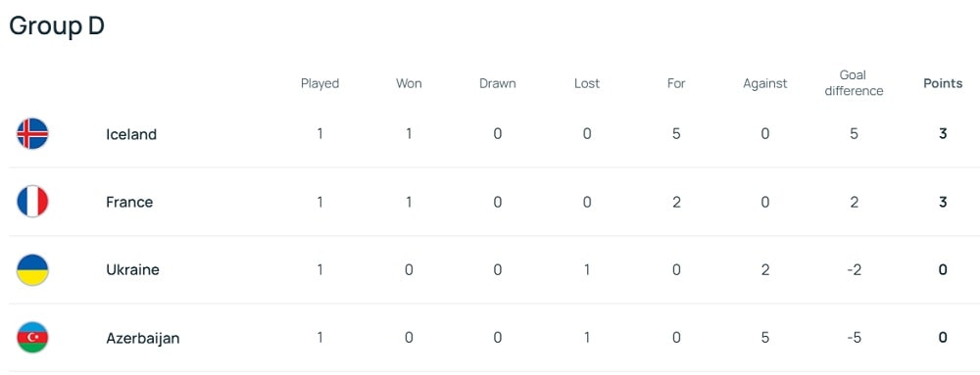The height and width of the screenshot is (375, 980).
Task: Click the Group D heading
Action: [x=56, y=26]
